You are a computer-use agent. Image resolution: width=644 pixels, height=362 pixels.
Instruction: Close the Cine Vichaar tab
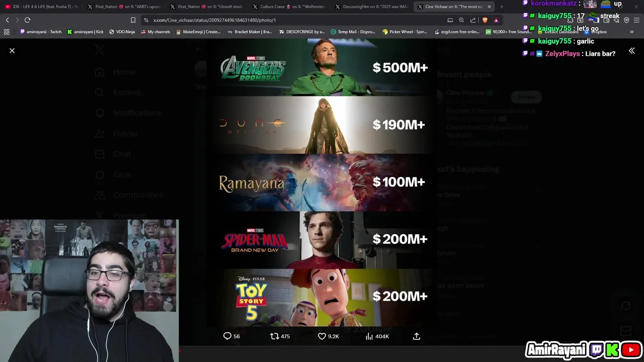[x=489, y=7]
